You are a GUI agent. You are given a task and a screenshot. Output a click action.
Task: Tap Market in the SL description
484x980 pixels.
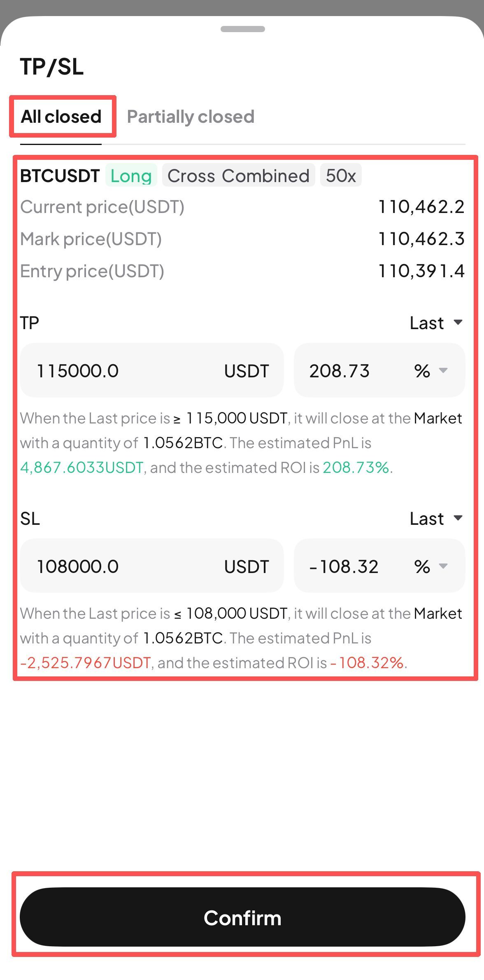click(437, 613)
